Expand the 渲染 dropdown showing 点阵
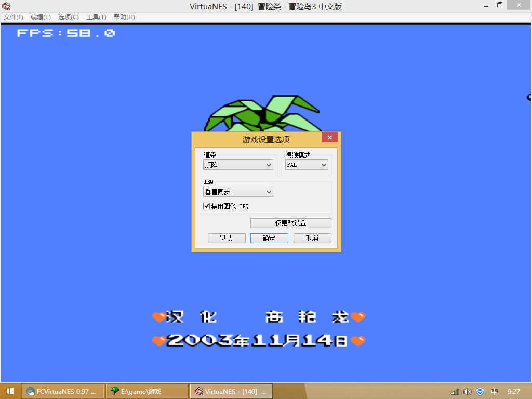Image resolution: width=532 pixels, height=399 pixels. pos(238,165)
